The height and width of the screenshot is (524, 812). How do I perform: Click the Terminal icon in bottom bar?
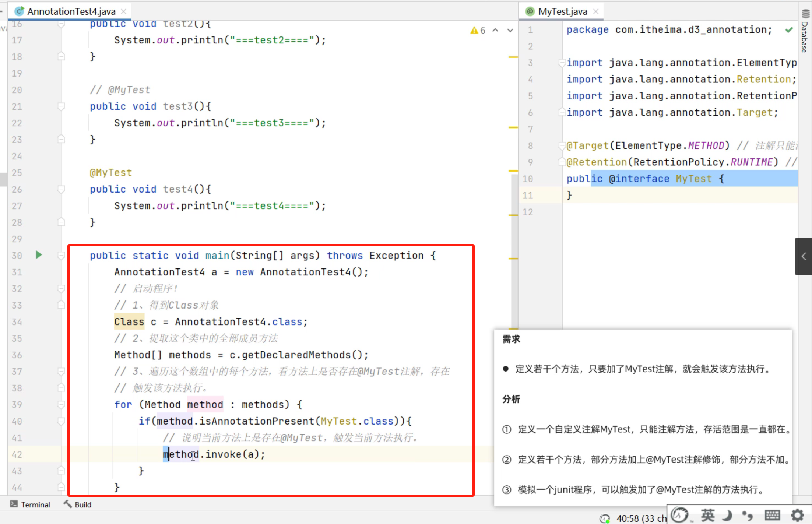point(14,504)
